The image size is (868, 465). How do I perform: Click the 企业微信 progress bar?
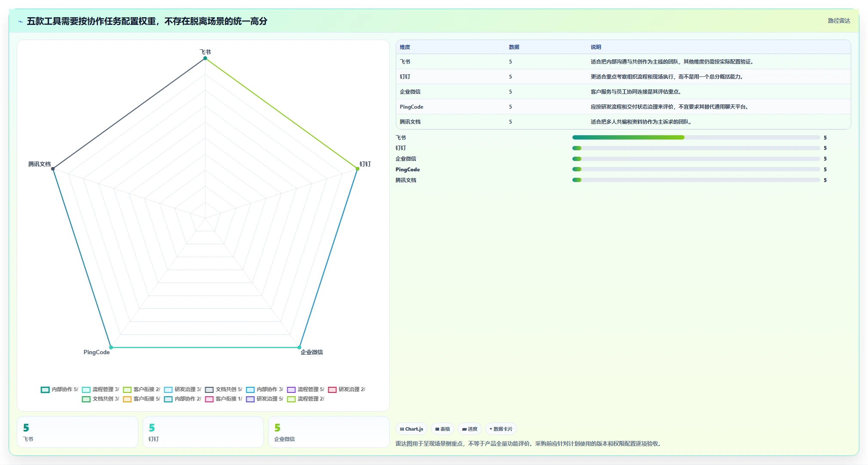coord(696,159)
